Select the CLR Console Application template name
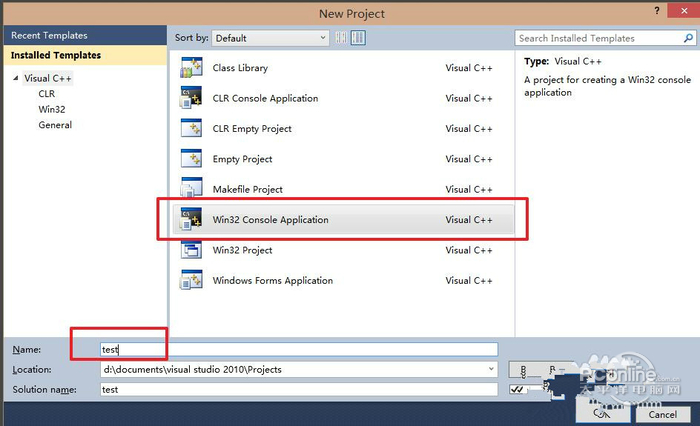700x426 pixels. pyautogui.click(x=265, y=98)
